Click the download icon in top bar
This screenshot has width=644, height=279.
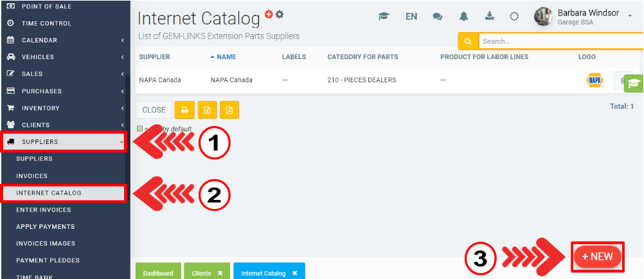tap(489, 17)
